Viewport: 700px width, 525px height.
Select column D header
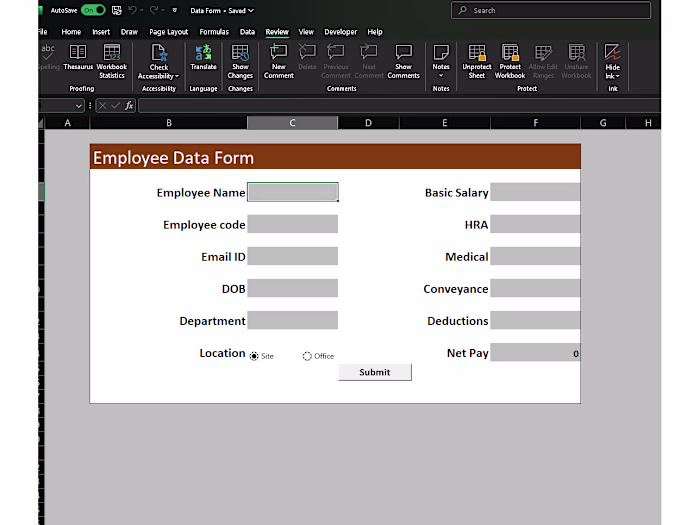tap(368, 123)
